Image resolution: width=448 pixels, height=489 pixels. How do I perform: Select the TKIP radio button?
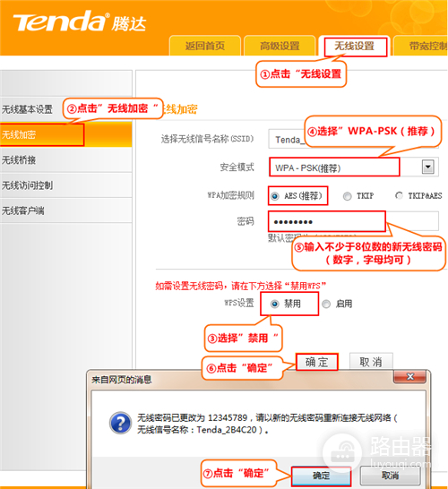point(347,196)
